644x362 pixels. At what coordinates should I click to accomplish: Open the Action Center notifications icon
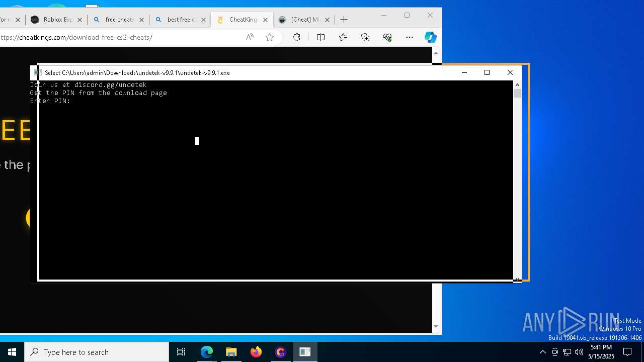coord(627,352)
